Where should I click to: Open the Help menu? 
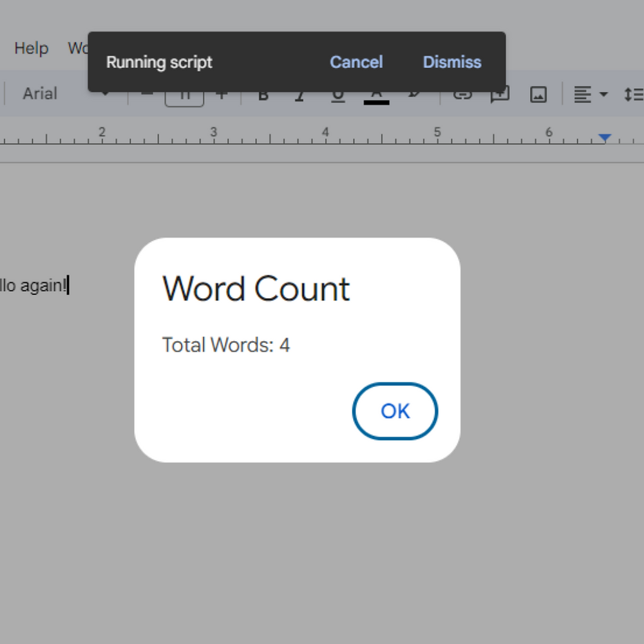pos(31,48)
